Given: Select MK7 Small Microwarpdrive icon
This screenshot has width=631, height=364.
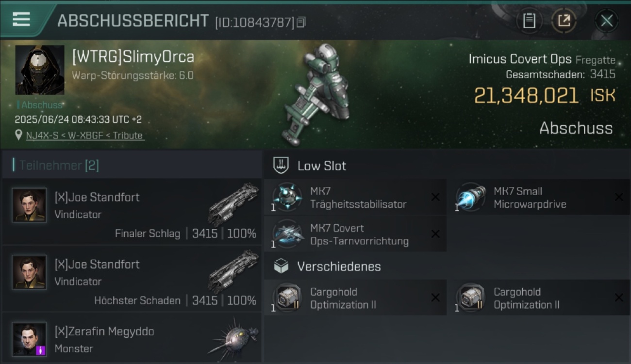Looking at the screenshot, I should click(x=470, y=198).
